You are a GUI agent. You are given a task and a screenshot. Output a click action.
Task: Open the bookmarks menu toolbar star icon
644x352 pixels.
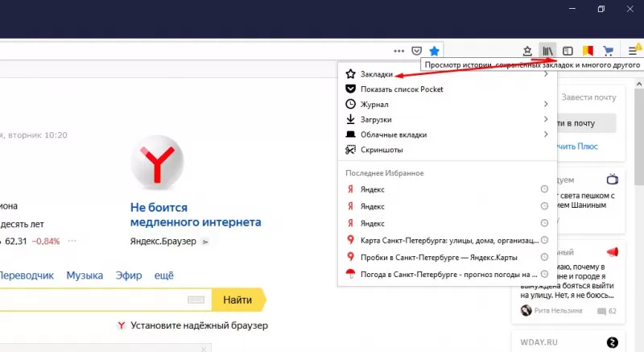pos(527,51)
